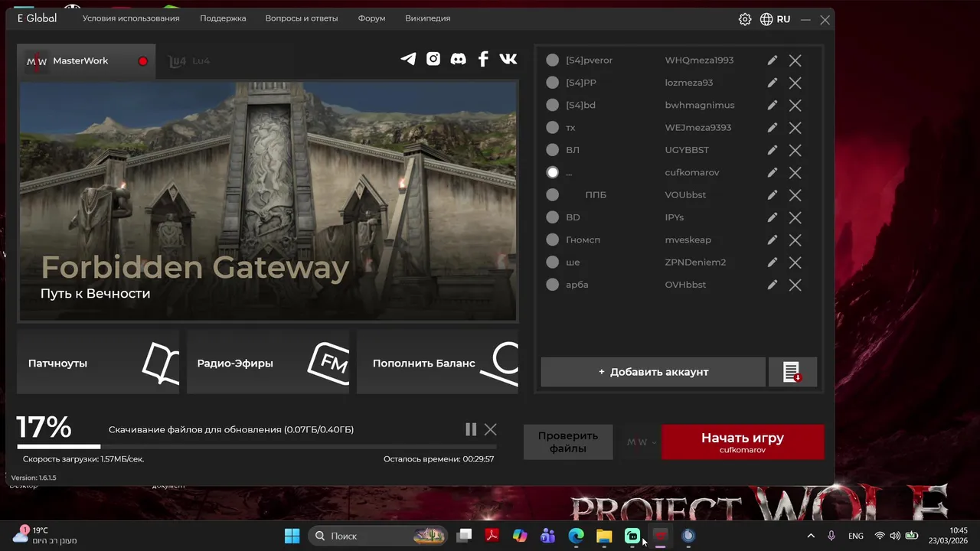Delete the ZPNDeniem2 account
980x551 pixels.
tap(795, 262)
